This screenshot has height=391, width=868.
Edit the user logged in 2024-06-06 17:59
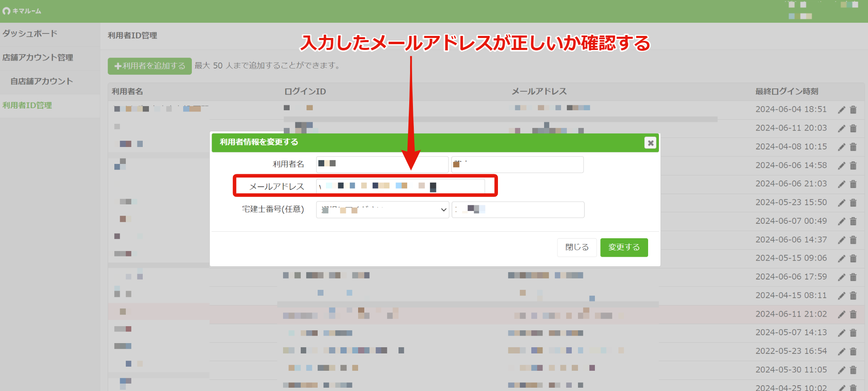coord(842,277)
